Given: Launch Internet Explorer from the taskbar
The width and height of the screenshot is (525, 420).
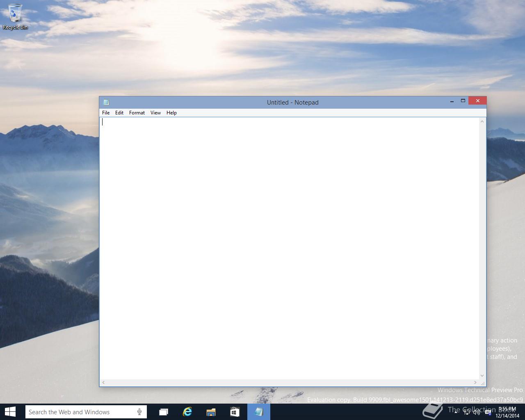Looking at the screenshot, I should pyautogui.click(x=187, y=412).
